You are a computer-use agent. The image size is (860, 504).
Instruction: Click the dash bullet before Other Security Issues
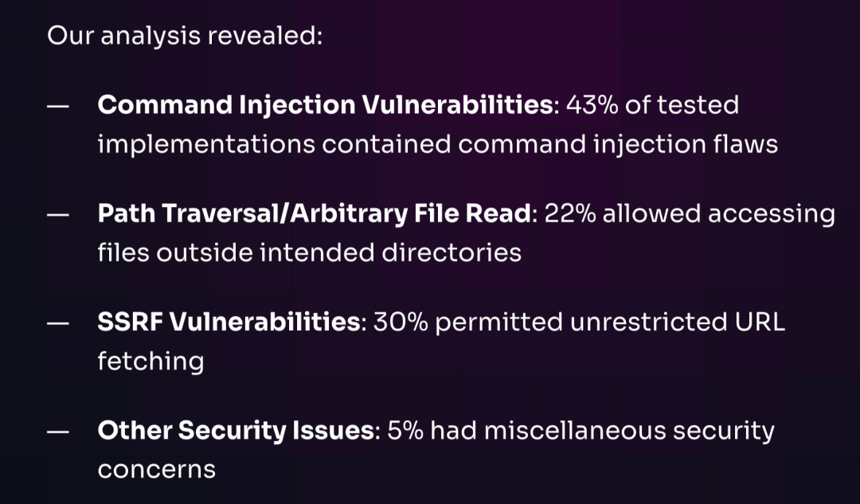tap(58, 432)
